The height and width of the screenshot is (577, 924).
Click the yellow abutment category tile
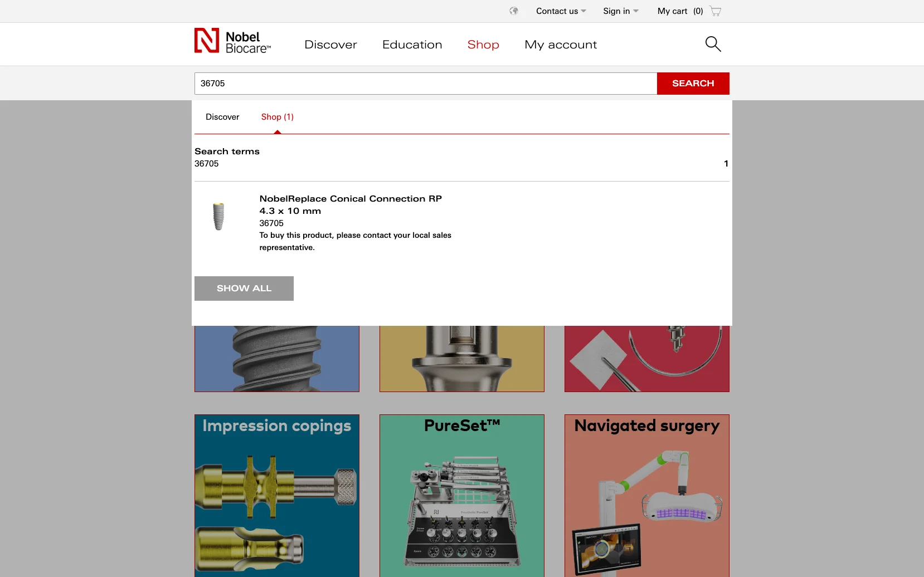[x=462, y=359]
